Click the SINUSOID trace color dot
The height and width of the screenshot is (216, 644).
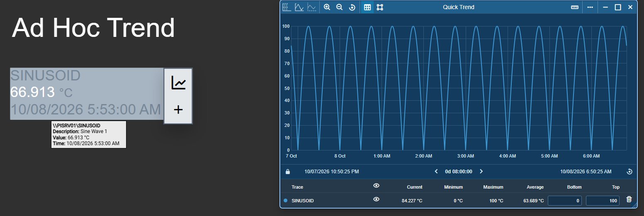pos(285,201)
